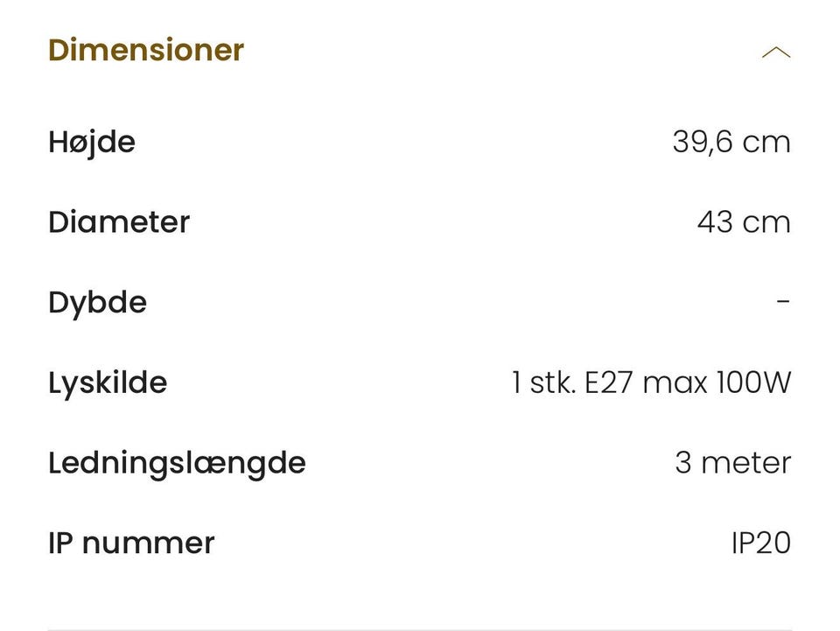
Task: Click the divider line below IP nummer
Action: [420, 628]
